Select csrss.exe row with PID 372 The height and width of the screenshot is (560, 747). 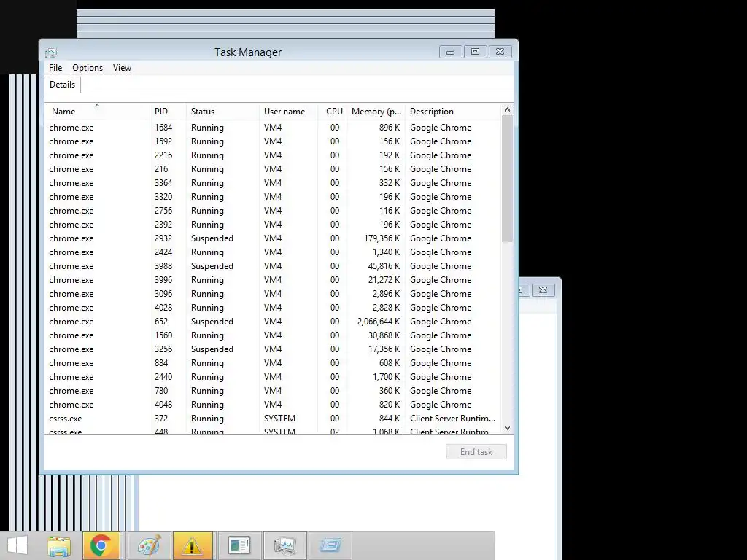(x=273, y=418)
